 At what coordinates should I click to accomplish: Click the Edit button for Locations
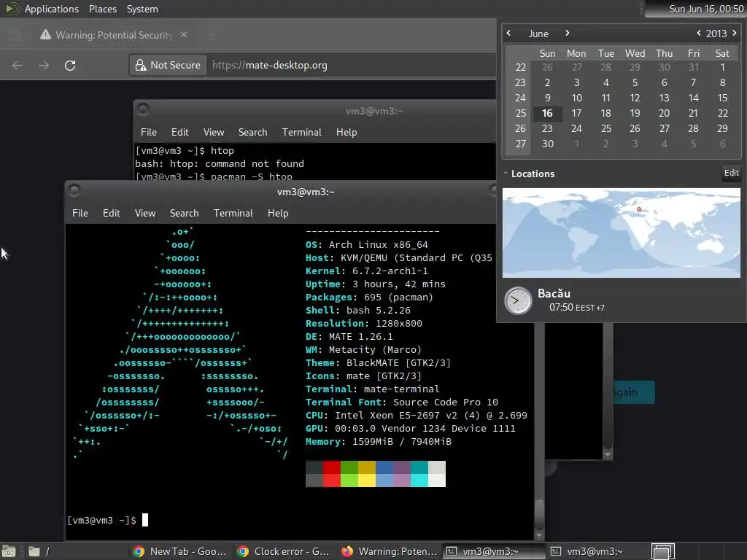coord(731,173)
